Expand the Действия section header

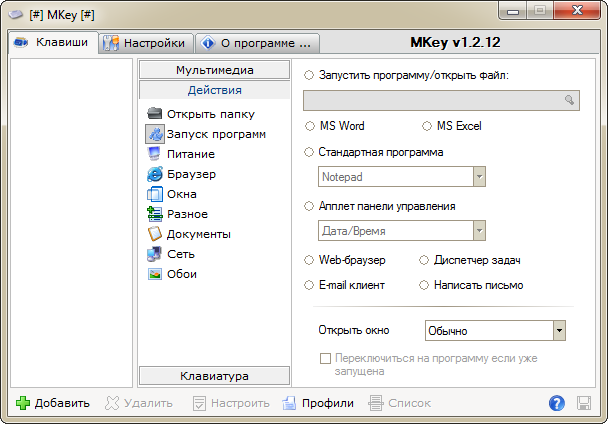[x=214, y=90]
